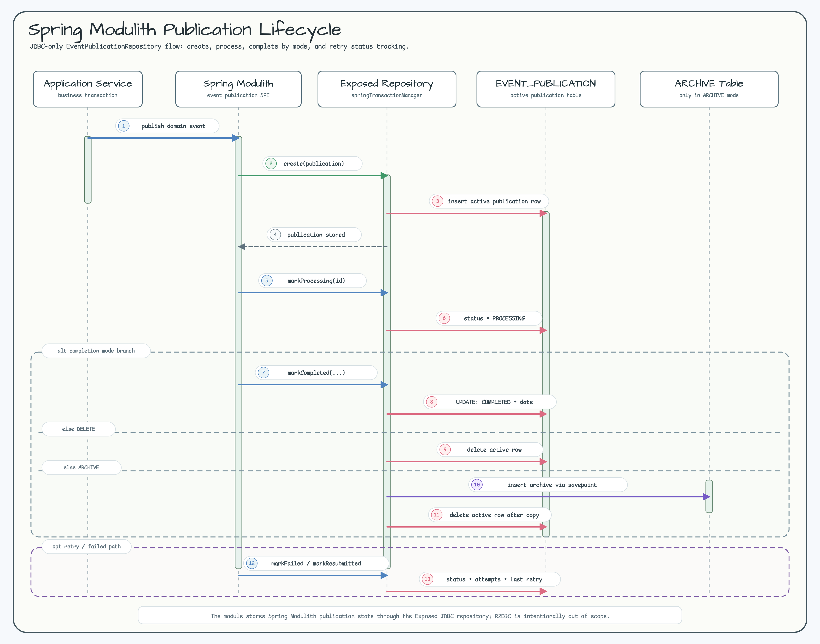Select the 'create(publication)' message label

(x=312, y=164)
